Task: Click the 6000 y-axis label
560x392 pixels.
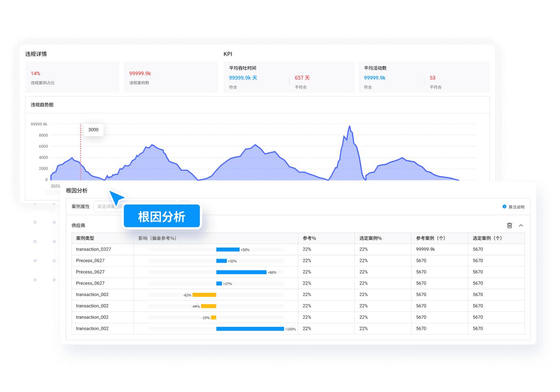Action: tap(44, 146)
